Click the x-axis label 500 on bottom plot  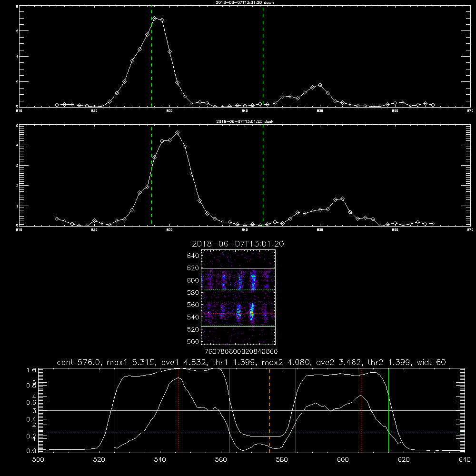tap(38, 460)
